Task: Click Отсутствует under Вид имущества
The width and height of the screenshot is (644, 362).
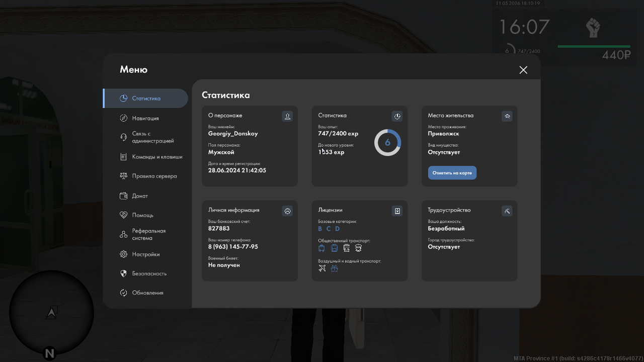Action: 444,152
